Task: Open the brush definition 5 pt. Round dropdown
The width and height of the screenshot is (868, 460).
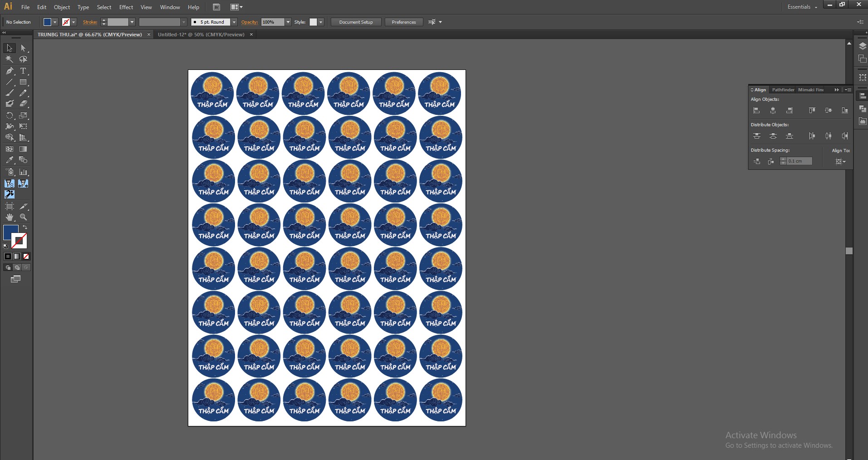Action: coord(234,22)
